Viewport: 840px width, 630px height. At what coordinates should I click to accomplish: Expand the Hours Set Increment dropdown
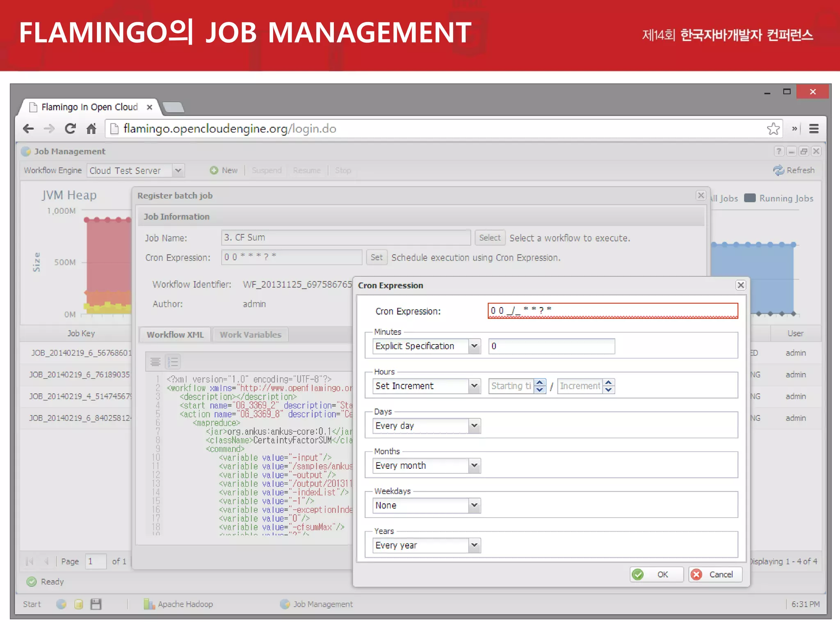pos(475,386)
